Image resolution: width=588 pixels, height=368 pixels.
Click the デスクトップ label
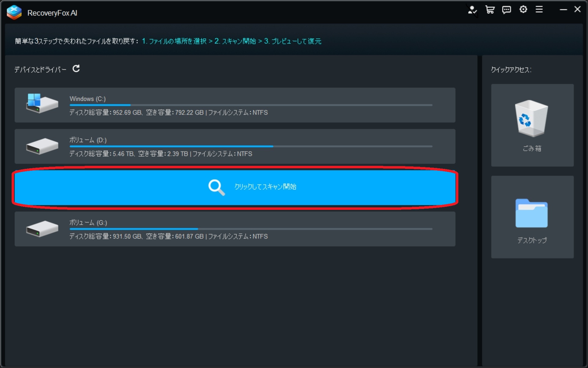tap(532, 240)
